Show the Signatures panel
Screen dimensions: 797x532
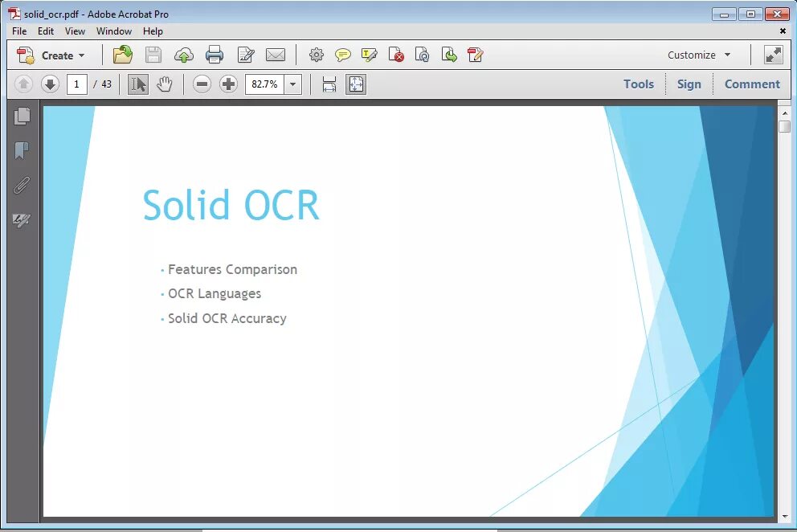pos(22,219)
